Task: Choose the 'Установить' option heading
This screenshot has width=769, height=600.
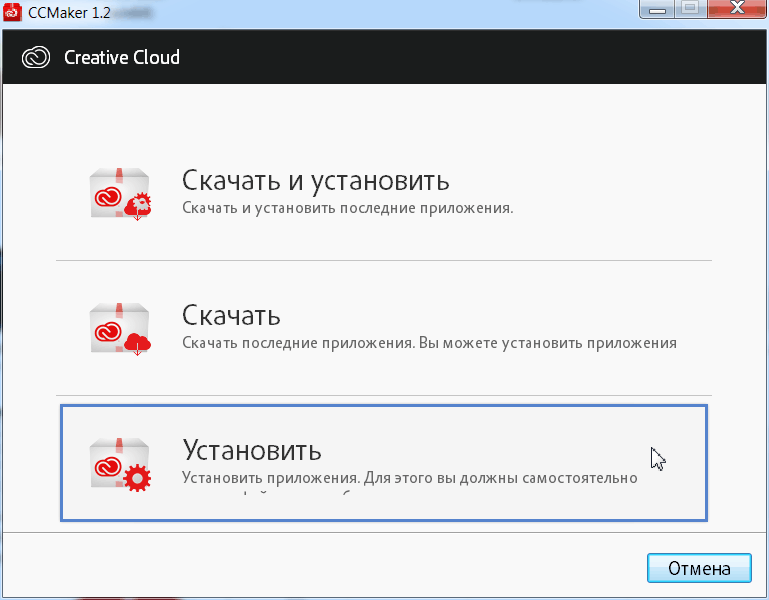Action: point(252,450)
